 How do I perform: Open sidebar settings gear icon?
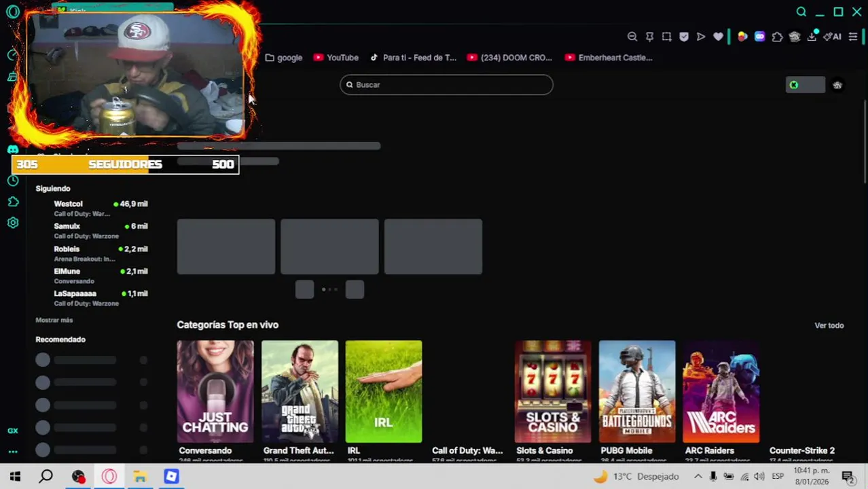point(12,223)
